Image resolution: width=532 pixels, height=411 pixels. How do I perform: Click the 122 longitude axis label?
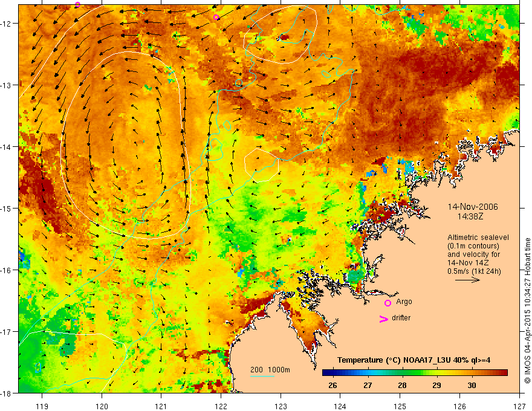221,406
